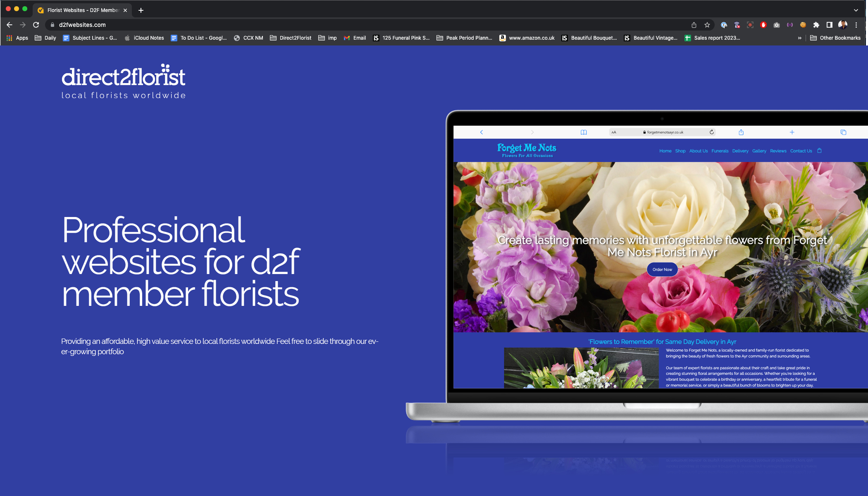Image resolution: width=868 pixels, height=496 pixels.
Task: Click Home in the Forget Me Nots menu
Action: tap(665, 151)
